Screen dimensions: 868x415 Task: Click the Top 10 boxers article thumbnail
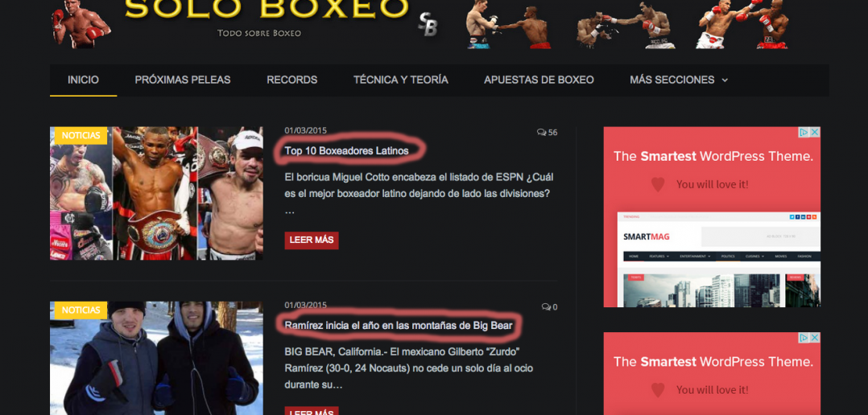(157, 193)
